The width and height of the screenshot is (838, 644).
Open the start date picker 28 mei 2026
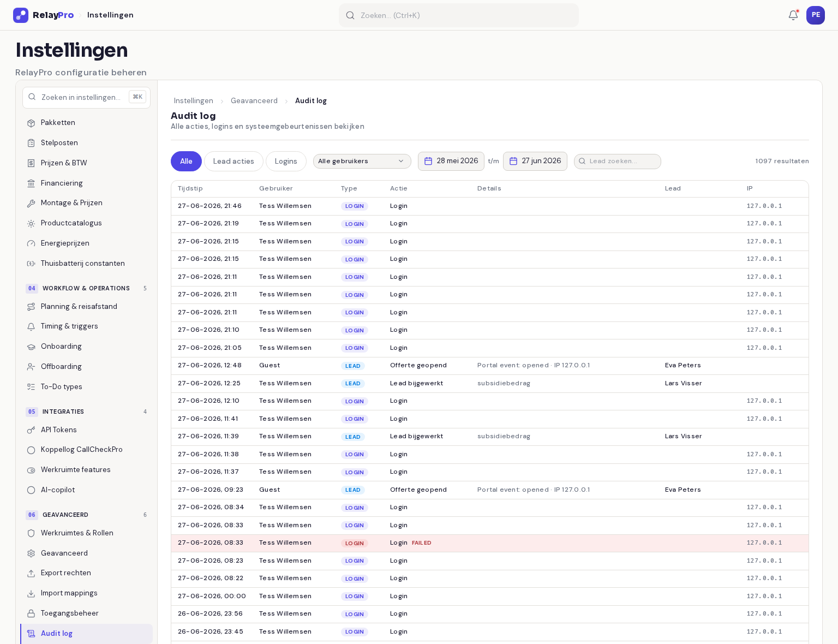click(x=451, y=161)
